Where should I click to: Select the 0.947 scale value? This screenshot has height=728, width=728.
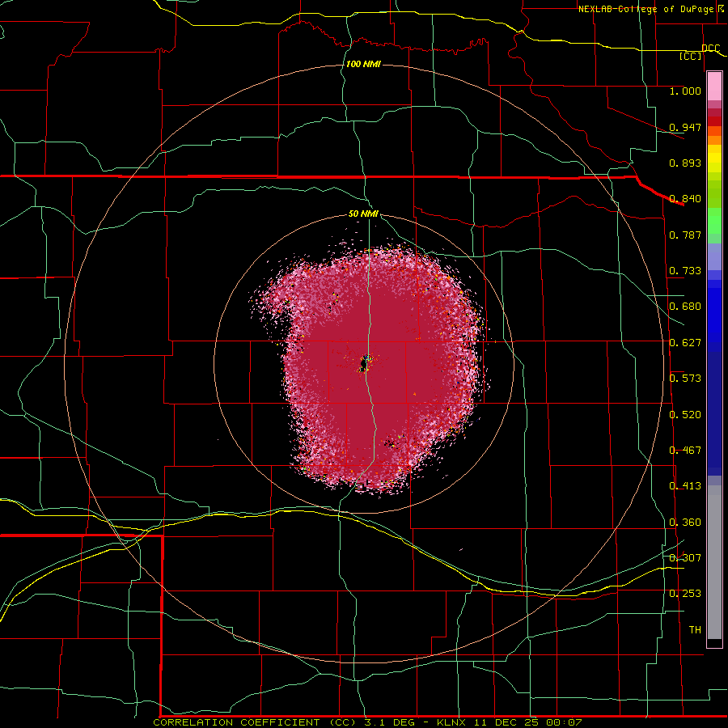click(x=685, y=127)
